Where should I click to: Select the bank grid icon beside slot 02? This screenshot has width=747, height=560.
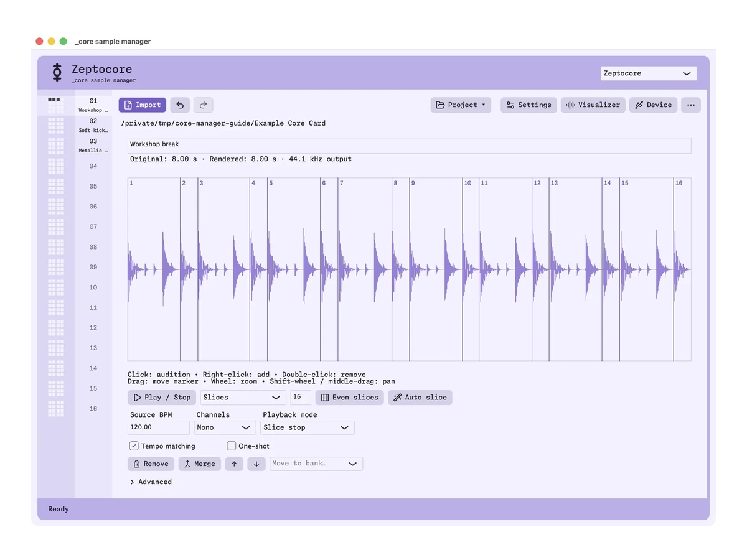click(56, 126)
